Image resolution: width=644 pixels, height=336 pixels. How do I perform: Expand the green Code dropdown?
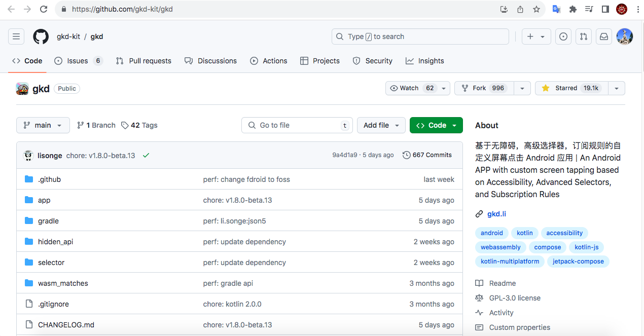click(436, 125)
